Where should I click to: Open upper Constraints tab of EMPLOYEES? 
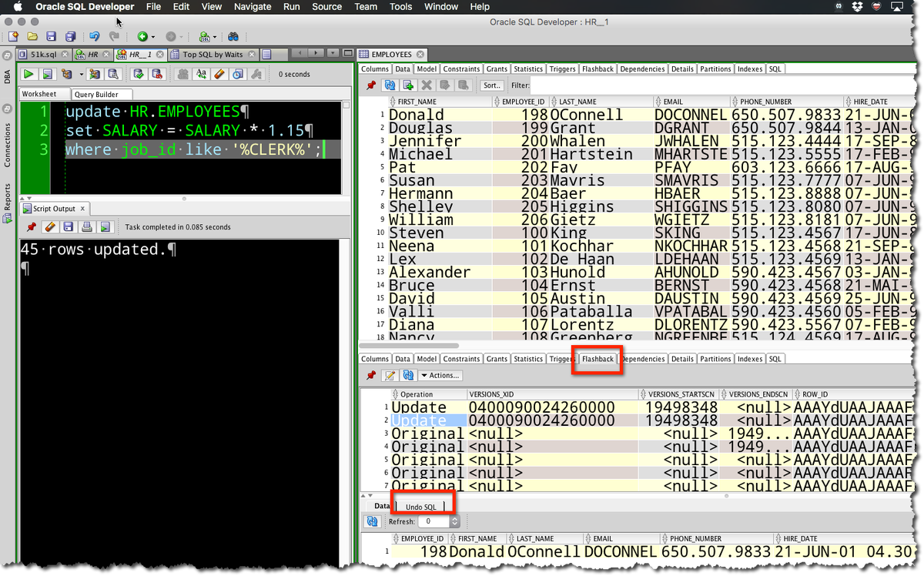(x=461, y=69)
